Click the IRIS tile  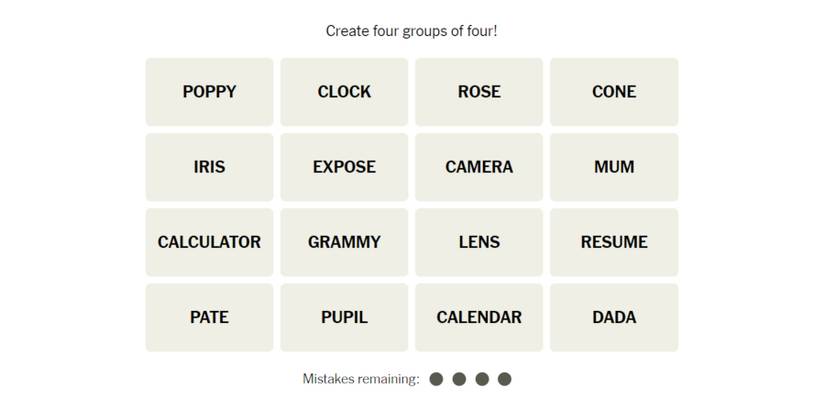[x=209, y=167]
